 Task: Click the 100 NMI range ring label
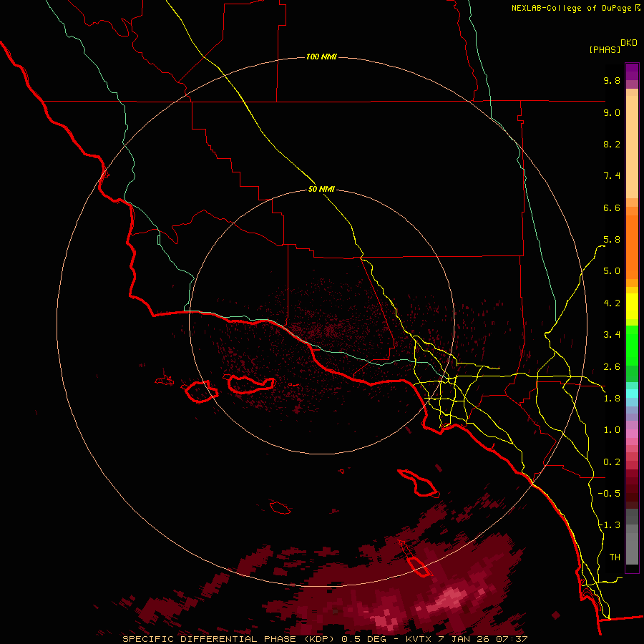[321, 57]
